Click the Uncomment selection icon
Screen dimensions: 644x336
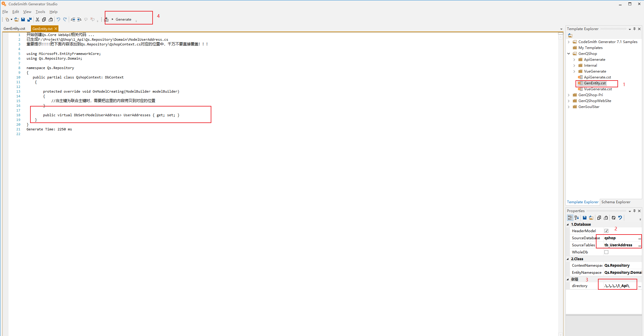click(x=92, y=19)
